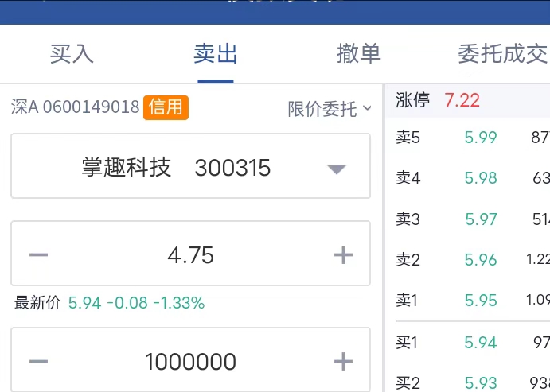Pick the 卖3 price 5.97
This screenshot has width=550, height=392.
pos(481,219)
